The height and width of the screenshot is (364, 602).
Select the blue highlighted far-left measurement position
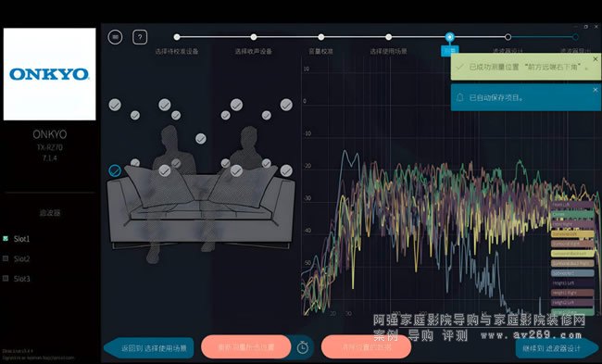point(115,170)
